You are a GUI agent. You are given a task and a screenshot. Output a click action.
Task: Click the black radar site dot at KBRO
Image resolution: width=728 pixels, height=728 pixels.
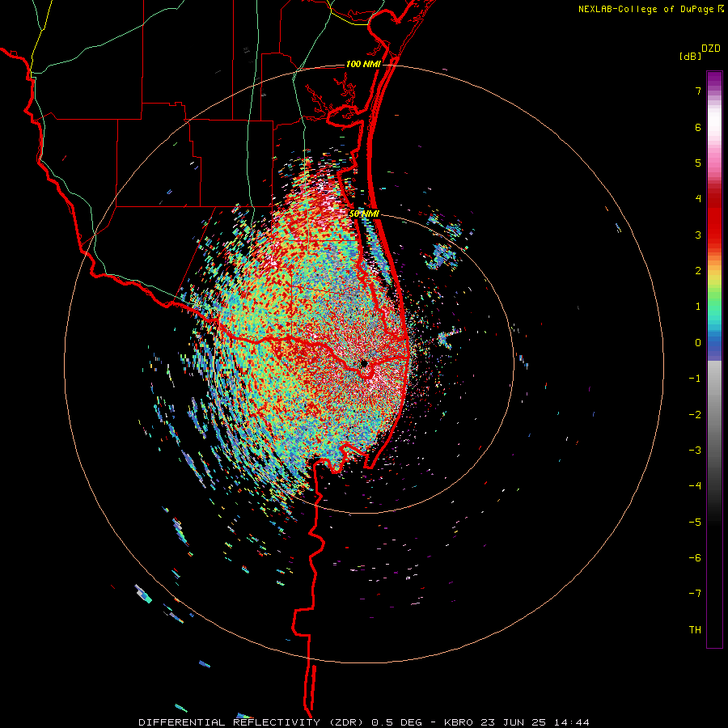tap(364, 363)
